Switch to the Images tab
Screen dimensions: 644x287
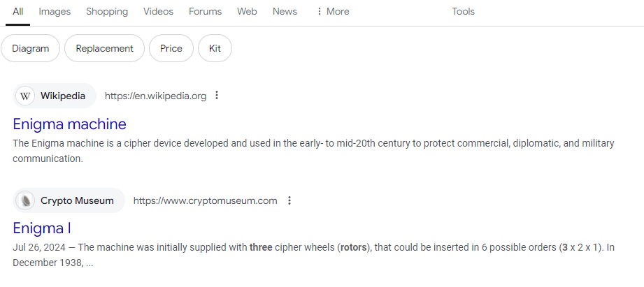tap(55, 11)
